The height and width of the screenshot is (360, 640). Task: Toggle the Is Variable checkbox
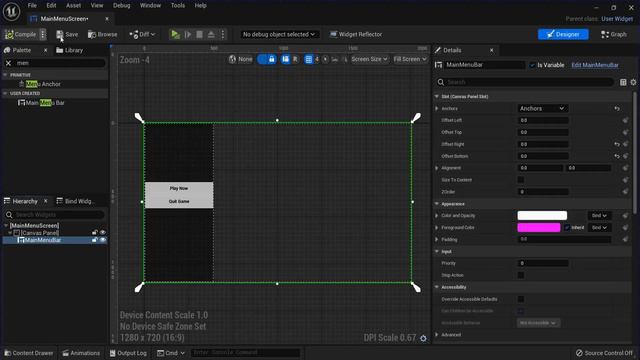pos(532,65)
